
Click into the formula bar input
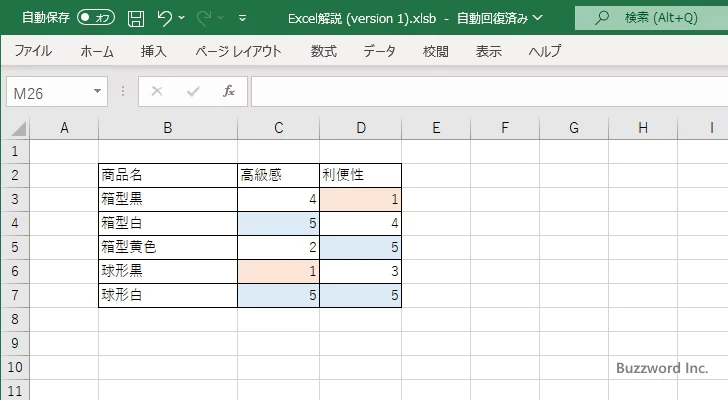point(489,92)
